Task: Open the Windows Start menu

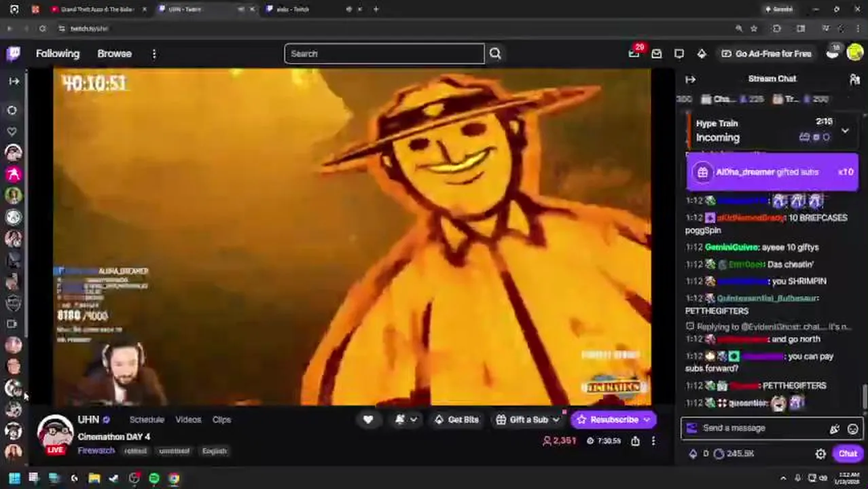Action: (x=14, y=479)
